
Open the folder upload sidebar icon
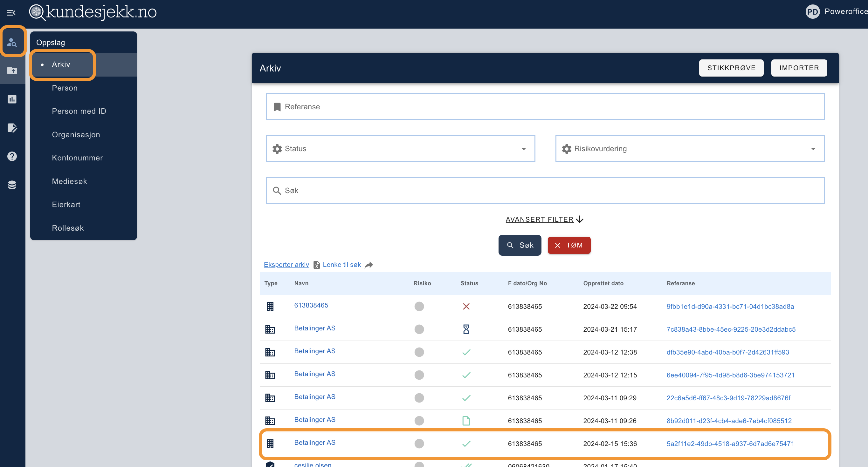[12, 71]
